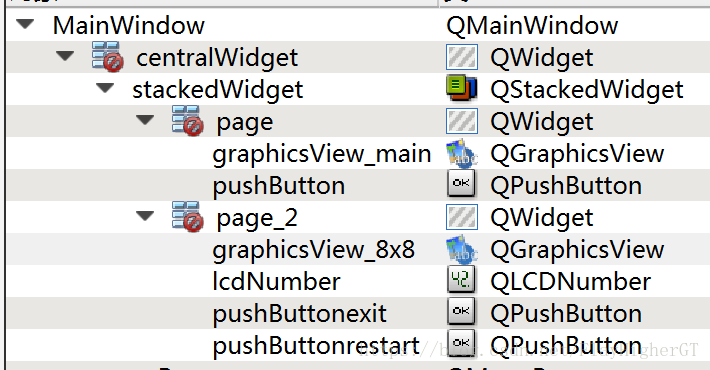Select the lcdNumber object
The height and width of the screenshot is (370, 710).
(276, 282)
